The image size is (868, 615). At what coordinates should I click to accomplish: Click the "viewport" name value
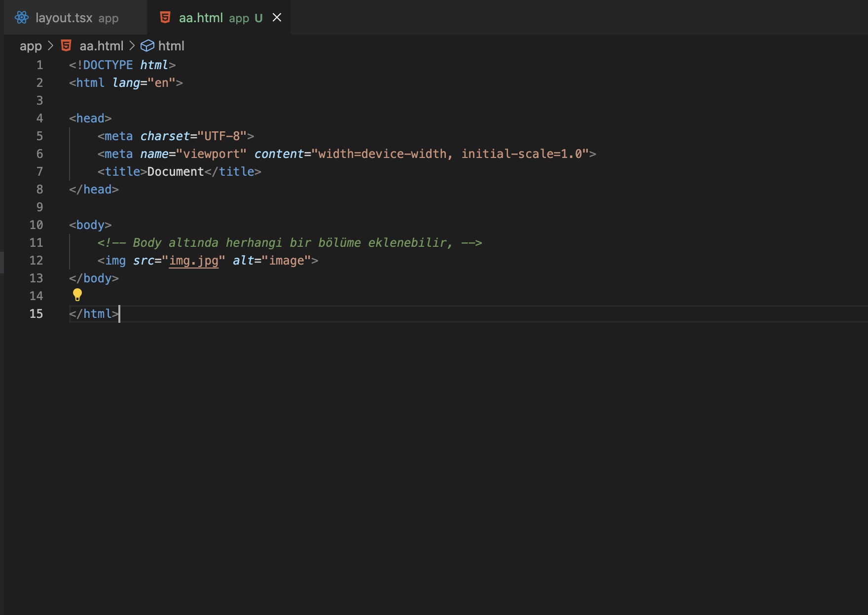tap(212, 154)
